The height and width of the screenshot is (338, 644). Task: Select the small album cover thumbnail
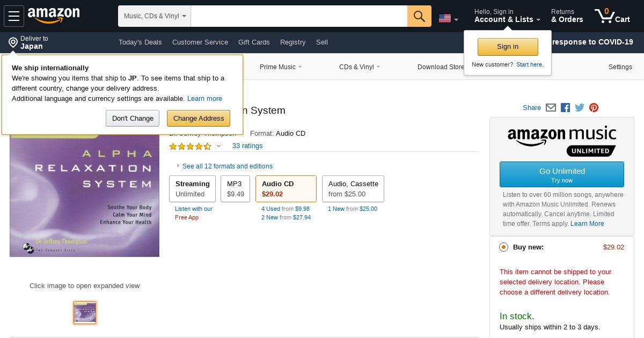point(85,313)
